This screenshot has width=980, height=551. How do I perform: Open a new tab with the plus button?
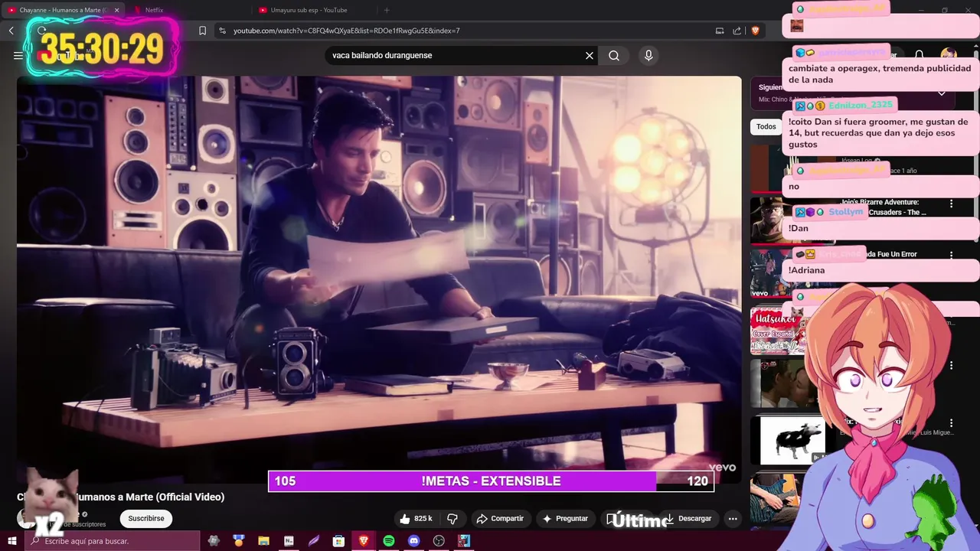tap(387, 10)
